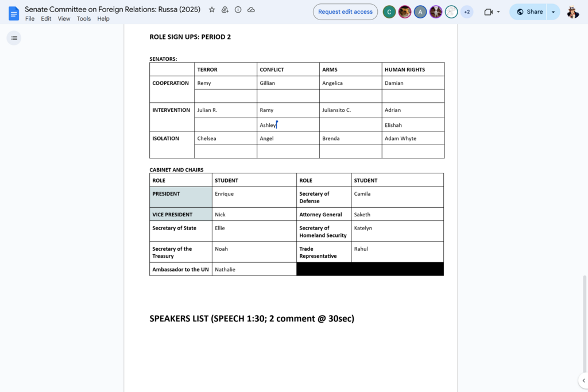The height and width of the screenshot is (392, 588).
Task: Click the cell containing Damian
Action: (x=413, y=83)
